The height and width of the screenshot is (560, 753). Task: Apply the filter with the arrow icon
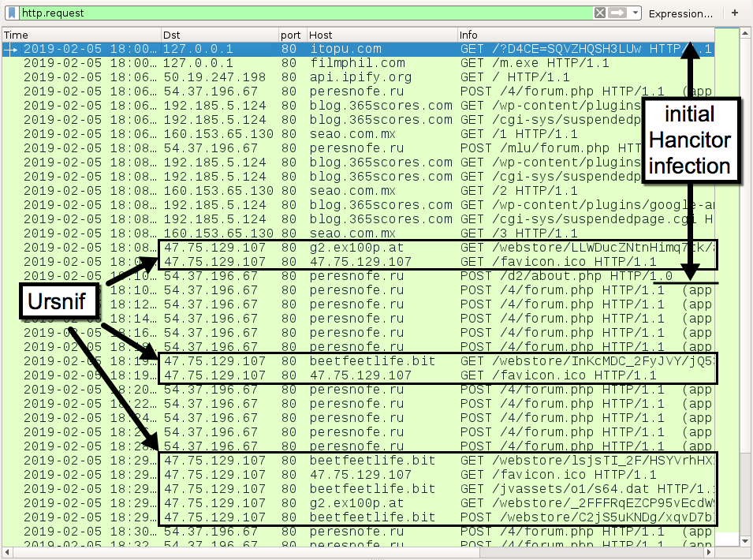617,13
